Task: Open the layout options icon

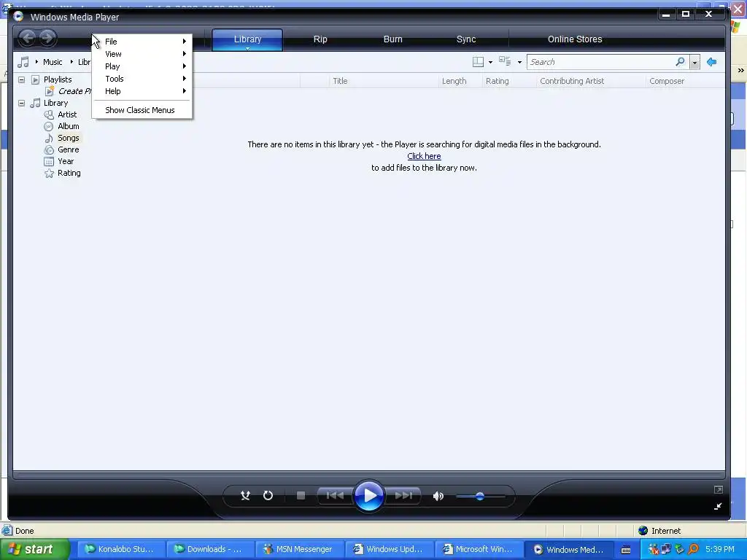Action: click(x=478, y=62)
